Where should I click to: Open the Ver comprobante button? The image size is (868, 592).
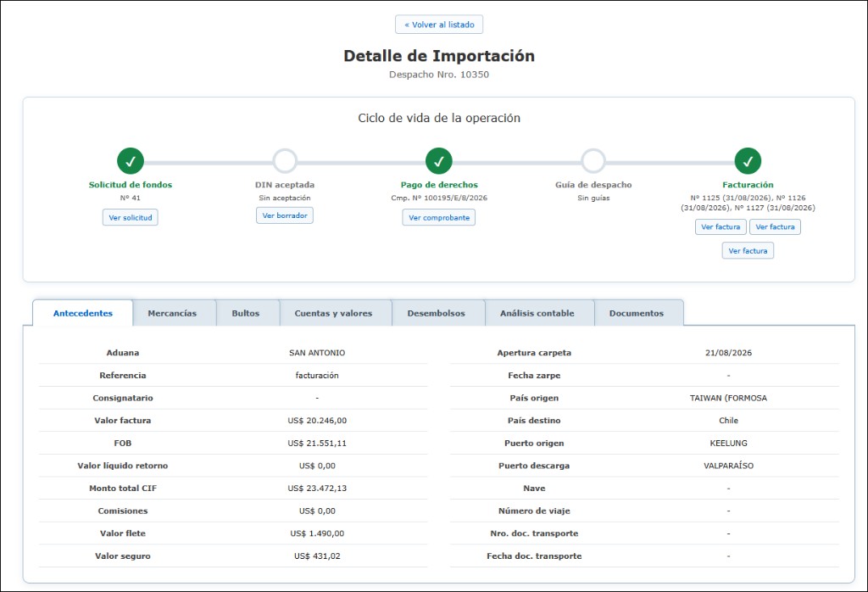[439, 218]
